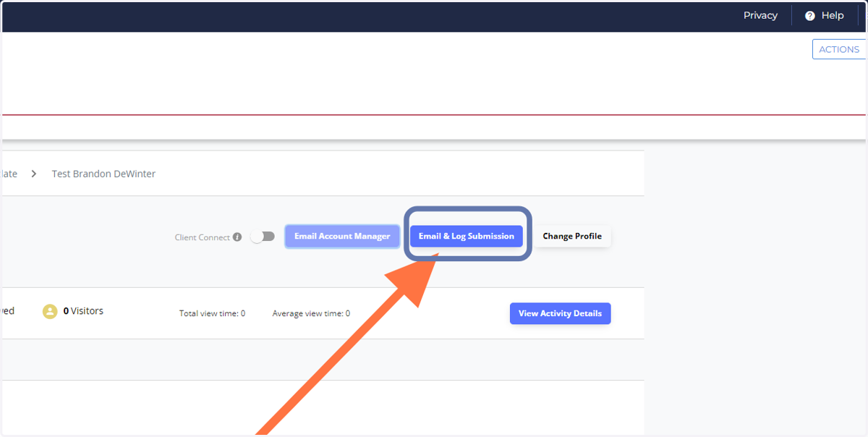This screenshot has width=868, height=437.
Task: Select Test Brandon DeWinter breadcrumb
Action: [x=103, y=174]
